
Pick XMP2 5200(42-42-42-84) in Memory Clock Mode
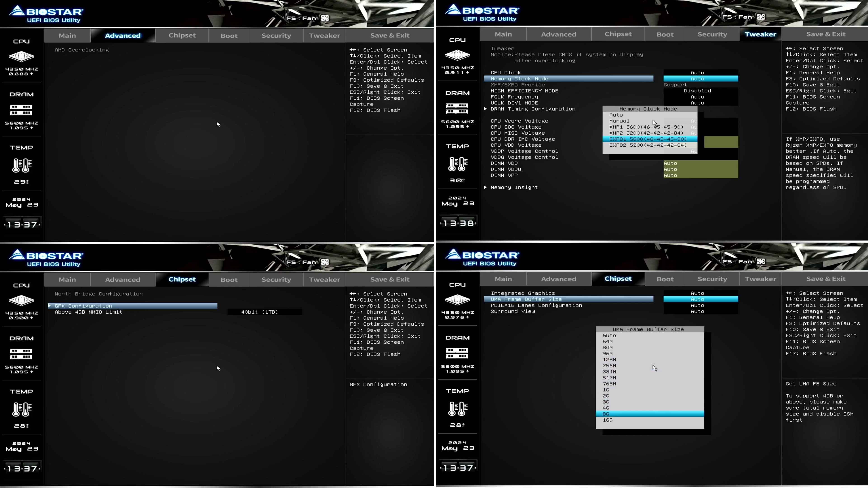646,133
